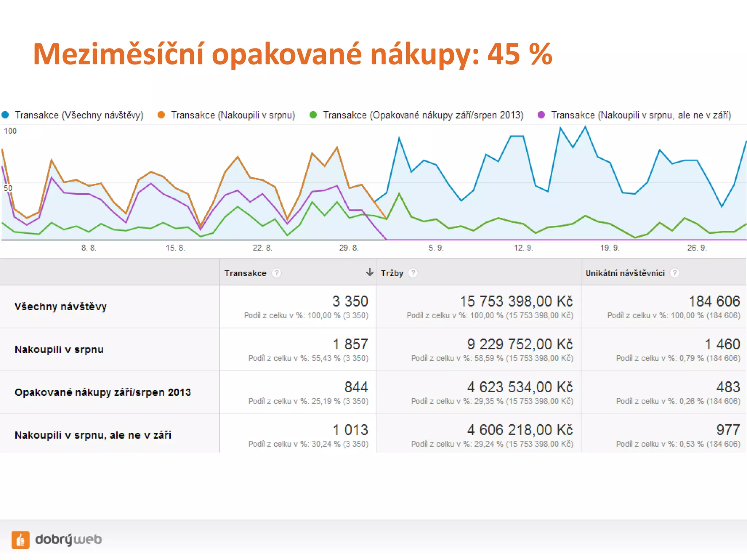Click the heading Meziměsíční opakované nákupy: 45 %
Viewport: 747px width, 560px height.
293,54
